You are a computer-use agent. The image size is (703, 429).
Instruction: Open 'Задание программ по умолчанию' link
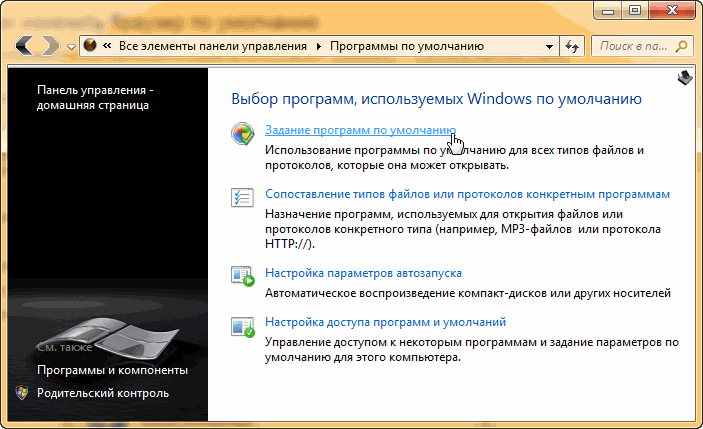point(360,130)
